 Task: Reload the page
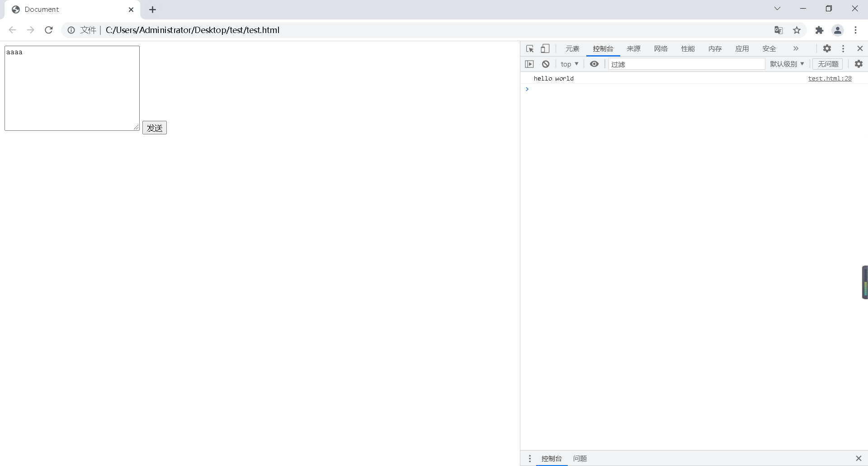[49, 30]
